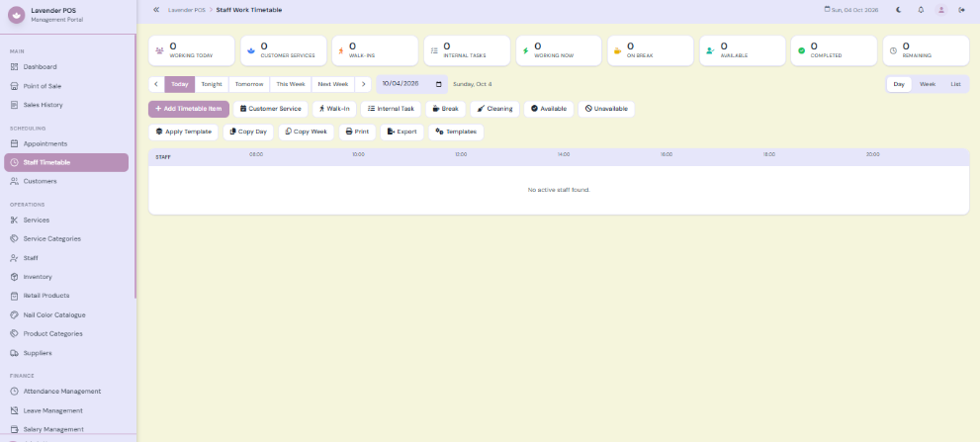The image size is (980, 442).
Task: Open Nail Color Catalogue
Action: pos(66,315)
